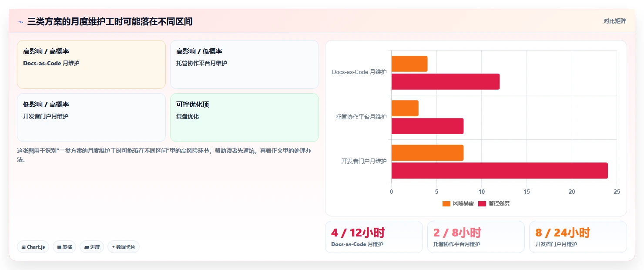Screen dimensions: 644x270
Task: Click the x-axis tick value 25
Action: click(617, 192)
